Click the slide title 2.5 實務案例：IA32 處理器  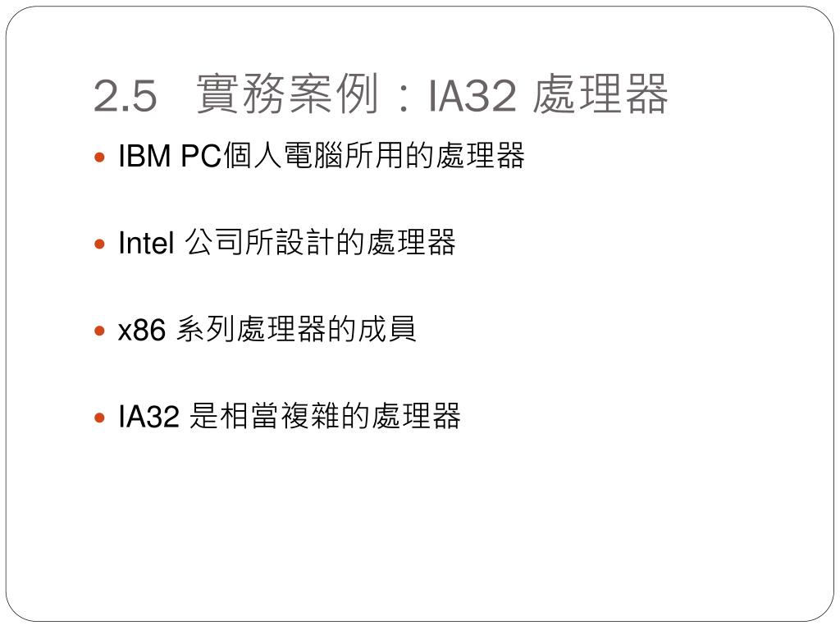pos(381,94)
